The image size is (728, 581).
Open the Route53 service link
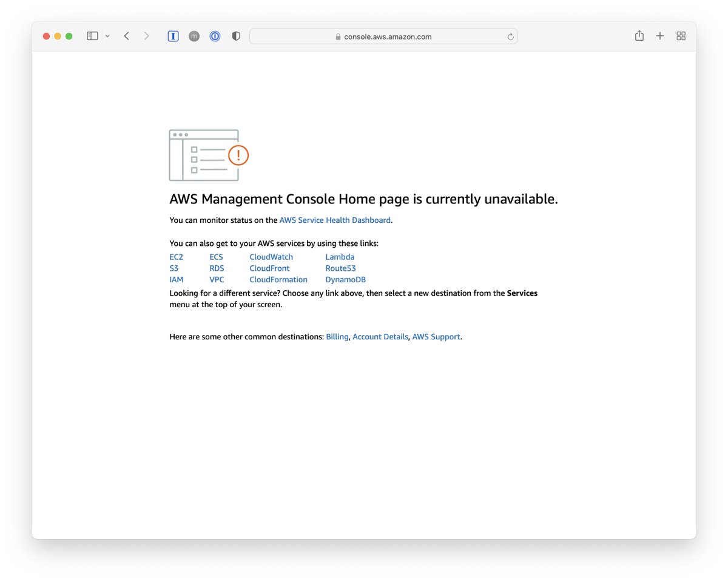(341, 268)
